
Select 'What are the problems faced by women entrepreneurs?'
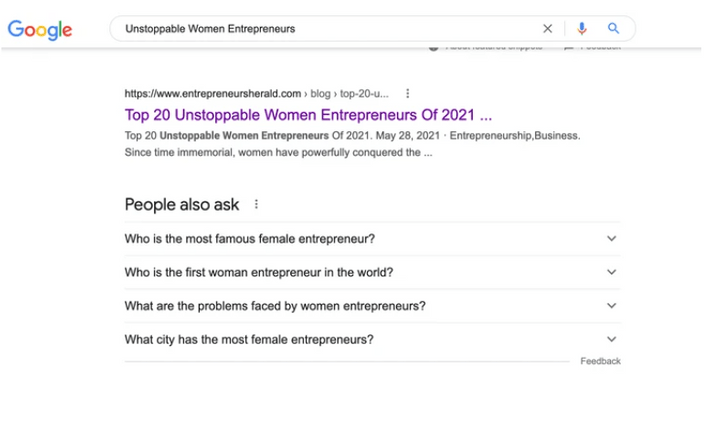274,306
